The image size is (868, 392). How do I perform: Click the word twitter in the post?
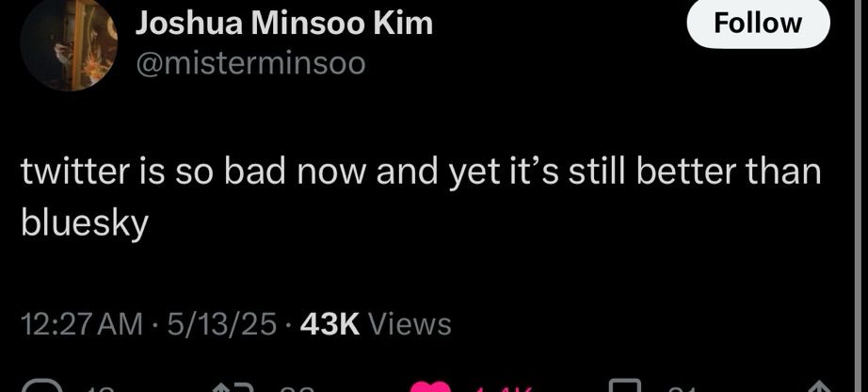[75, 171]
